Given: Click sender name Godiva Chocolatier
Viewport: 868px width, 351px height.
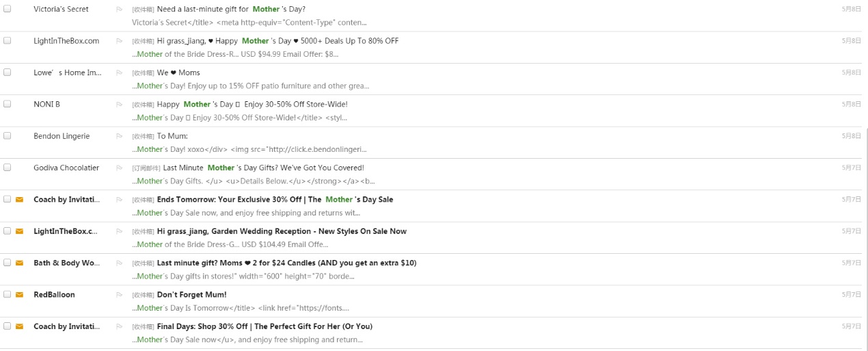Looking at the screenshot, I should [x=66, y=168].
